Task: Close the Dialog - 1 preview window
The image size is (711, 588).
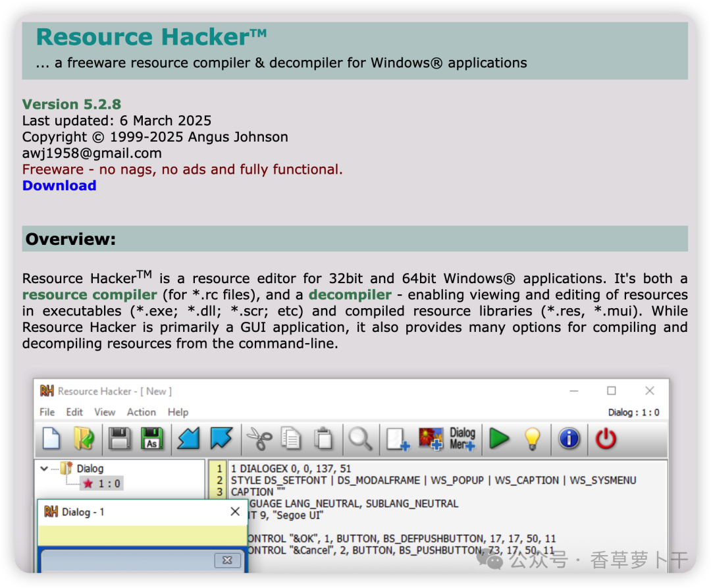Action: 235,512
